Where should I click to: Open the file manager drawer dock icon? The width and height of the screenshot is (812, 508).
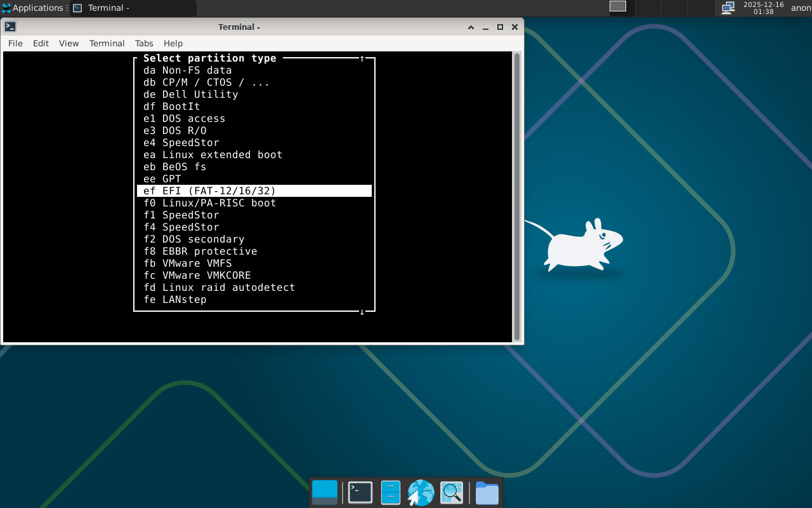coord(390,493)
